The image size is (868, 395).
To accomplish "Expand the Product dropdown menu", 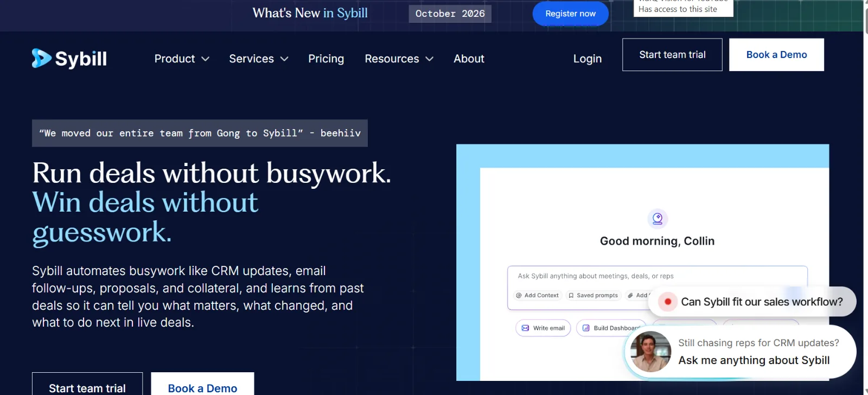I will point(182,59).
